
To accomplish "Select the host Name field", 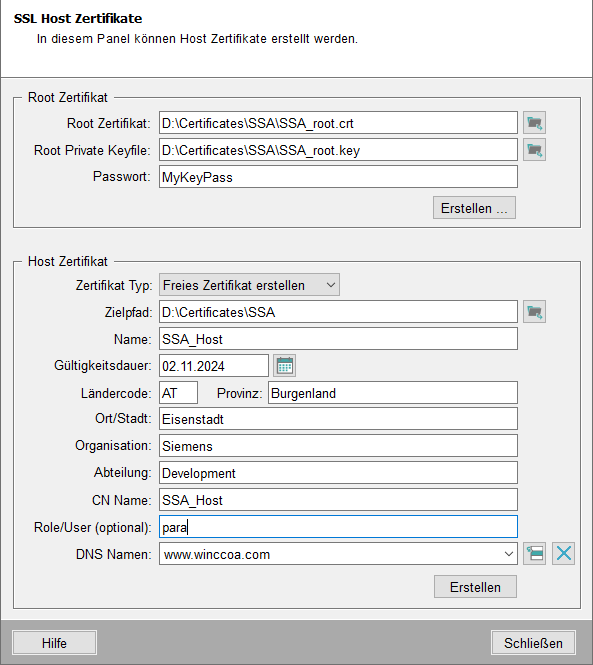I will point(338,339).
